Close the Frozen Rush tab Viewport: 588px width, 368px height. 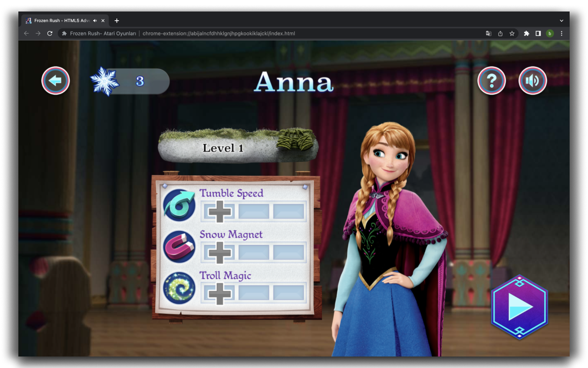tap(103, 21)
